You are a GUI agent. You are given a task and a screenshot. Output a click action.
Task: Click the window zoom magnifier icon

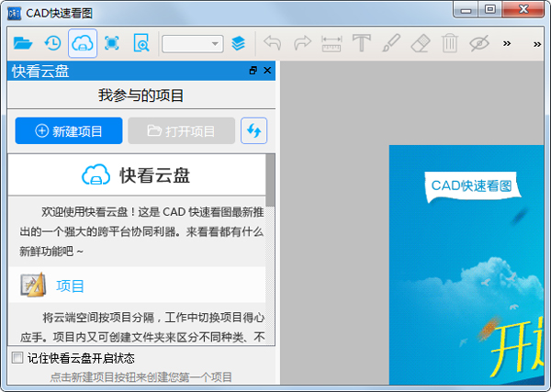[x=141, y=43]
